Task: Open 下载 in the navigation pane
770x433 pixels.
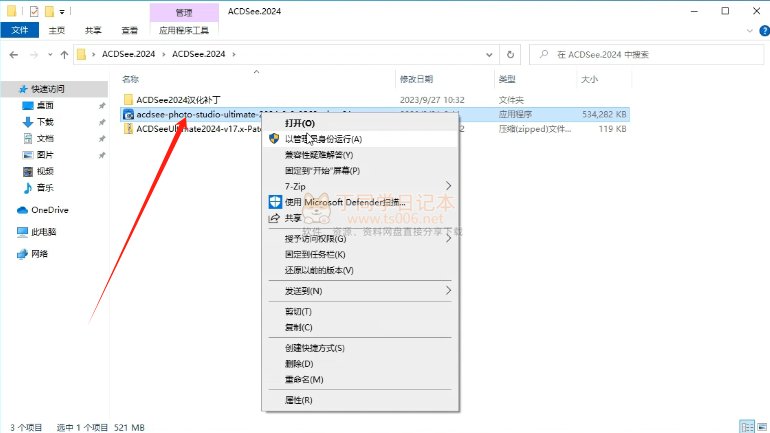Action: [x=45, y=122]
